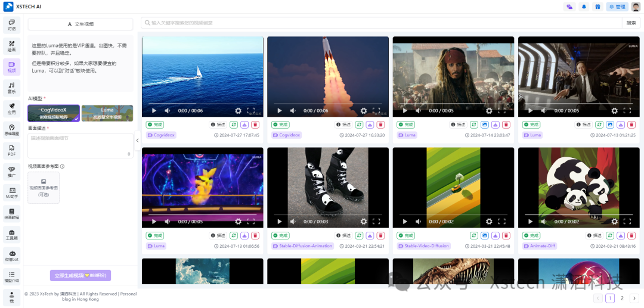Download the rocket video dated 16:33:20
The width and height of the screenshot is (644, 308).
coord(370,125)
